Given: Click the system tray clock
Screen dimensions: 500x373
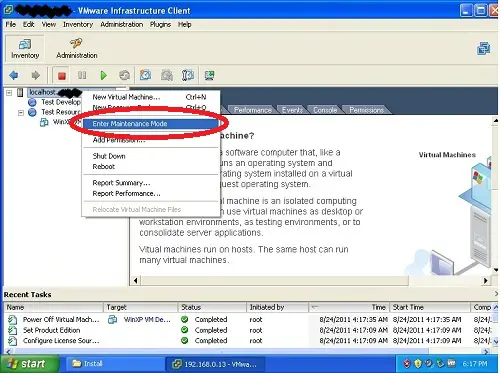Looking at the screenshot, I should (x=474, y=364).
